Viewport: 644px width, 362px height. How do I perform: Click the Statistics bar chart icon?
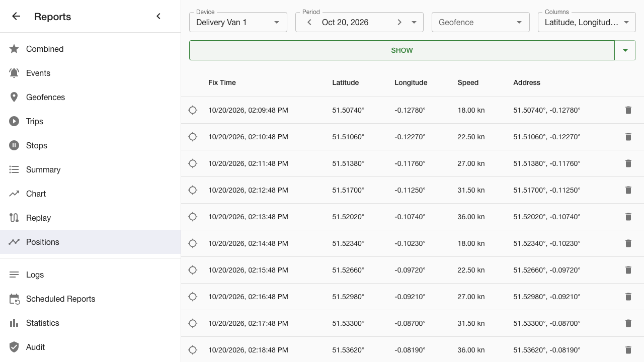(14, 323)
